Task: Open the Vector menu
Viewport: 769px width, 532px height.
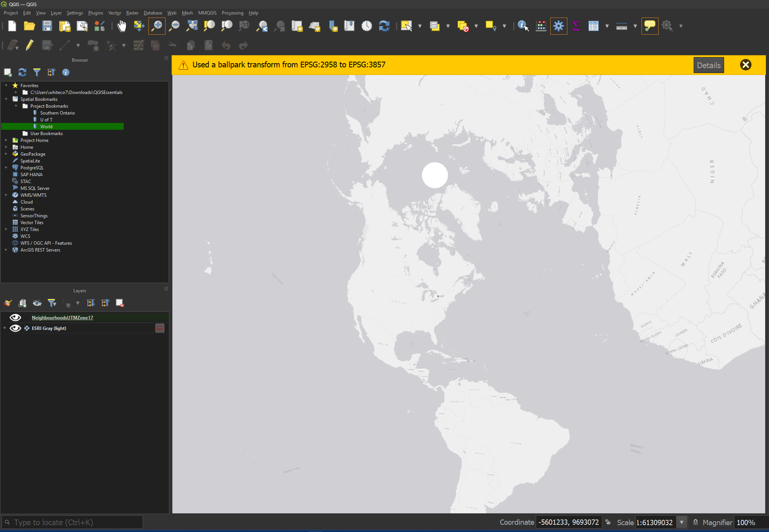Action: tap(115, 13)
